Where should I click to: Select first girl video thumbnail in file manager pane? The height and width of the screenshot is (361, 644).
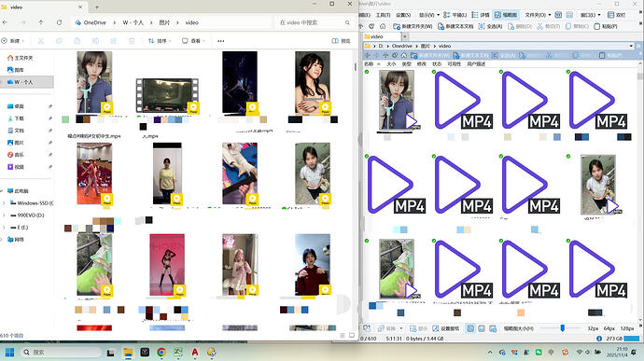click(x=397, y=100)
